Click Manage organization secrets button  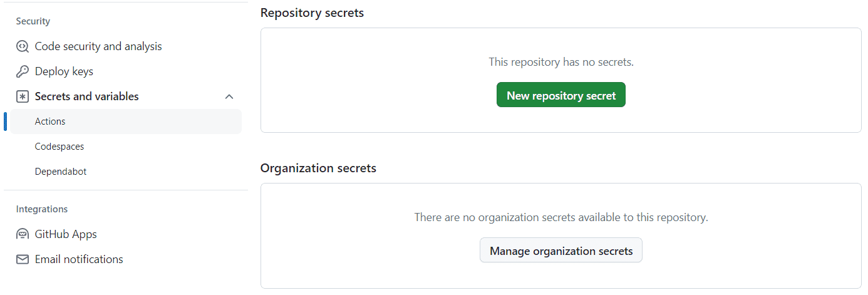coord(561,251)
